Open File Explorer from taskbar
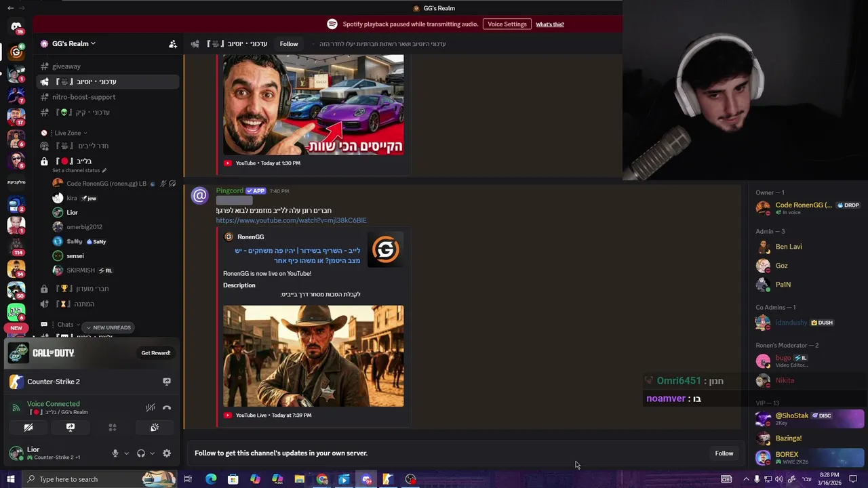868x488 pixels. point(299,479)
